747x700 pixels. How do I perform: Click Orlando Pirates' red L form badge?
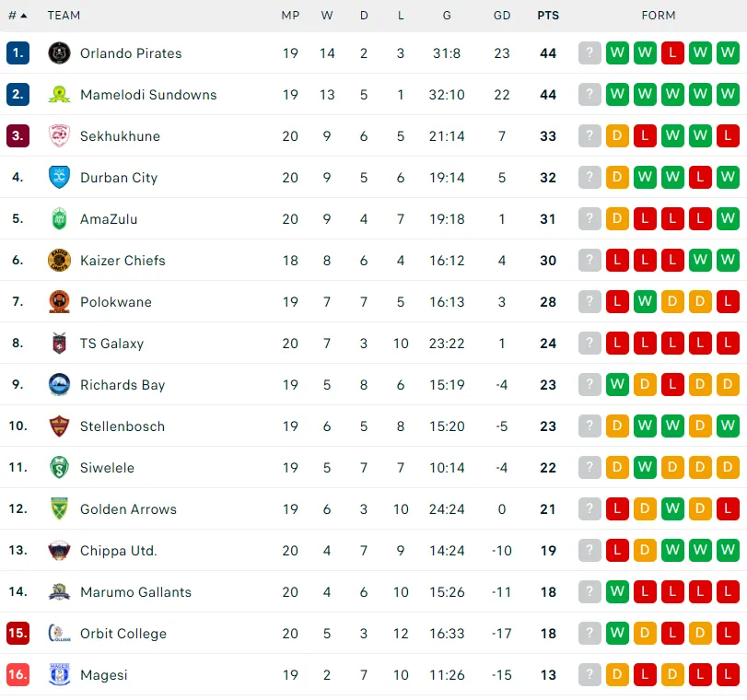click(672, 53)
